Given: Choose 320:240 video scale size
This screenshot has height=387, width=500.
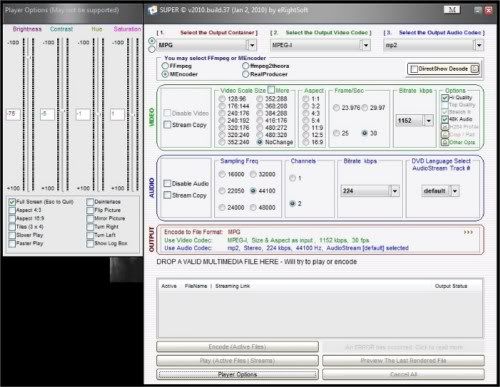Looking at the screenshot, I should (x=222, y=135).
